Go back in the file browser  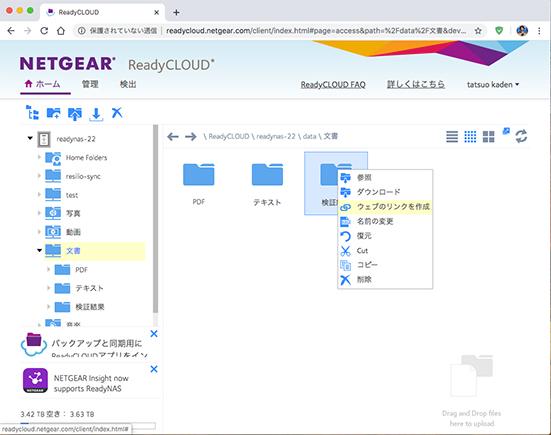(173, 136)
